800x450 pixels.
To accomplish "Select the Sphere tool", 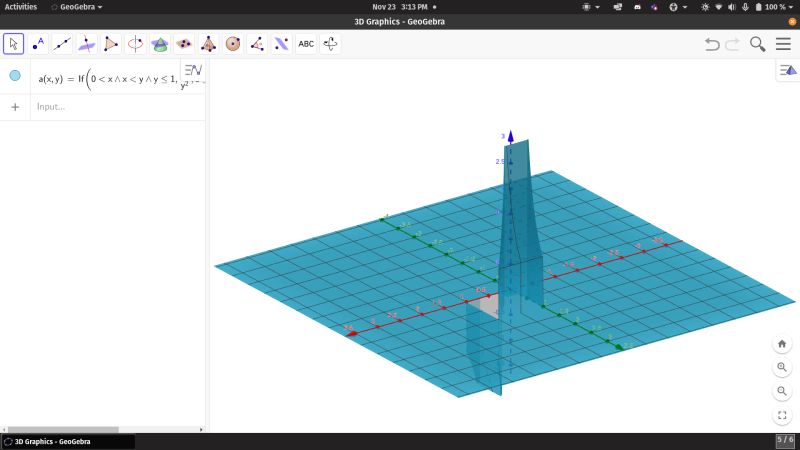I will coord(233,44).
